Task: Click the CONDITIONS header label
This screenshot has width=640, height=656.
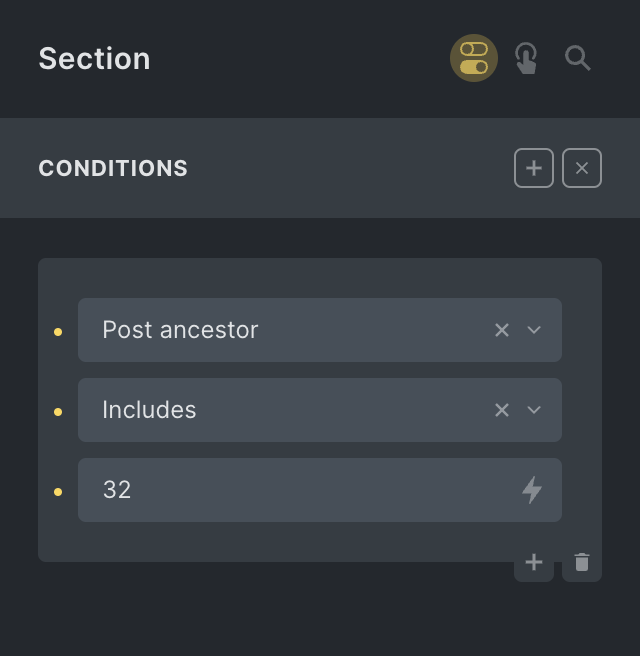Action: [113, 168]
